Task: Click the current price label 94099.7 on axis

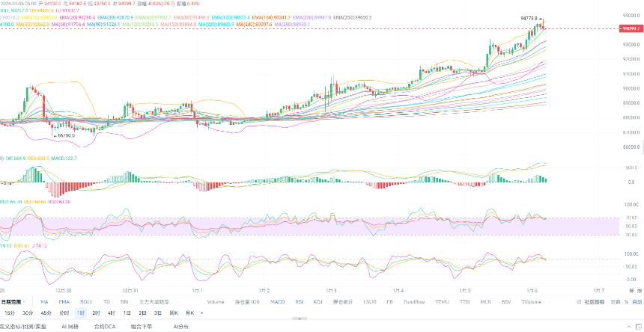Action: point(629,28)
